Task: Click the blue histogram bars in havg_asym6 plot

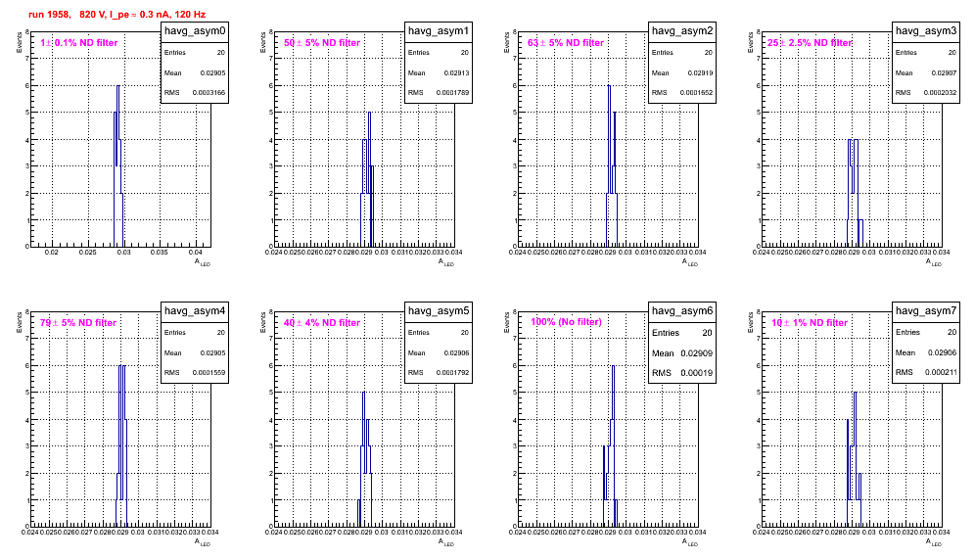Action: coord(611,445)
